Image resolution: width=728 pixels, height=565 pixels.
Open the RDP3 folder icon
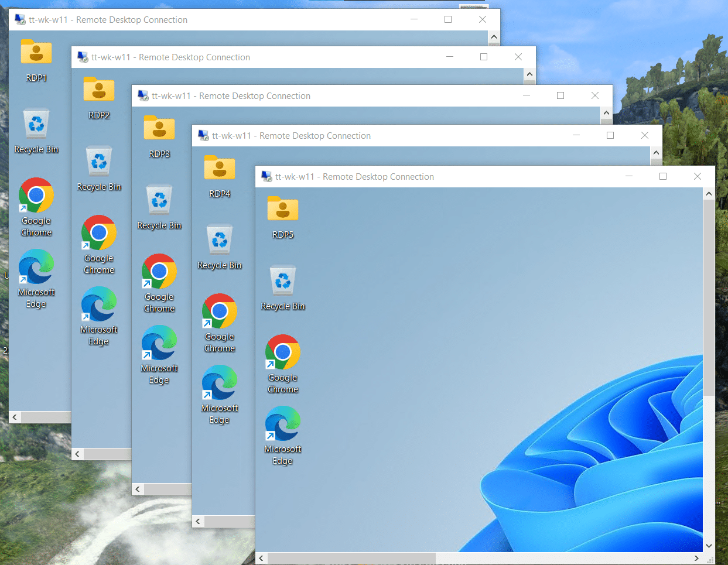[x=159, y=128]
